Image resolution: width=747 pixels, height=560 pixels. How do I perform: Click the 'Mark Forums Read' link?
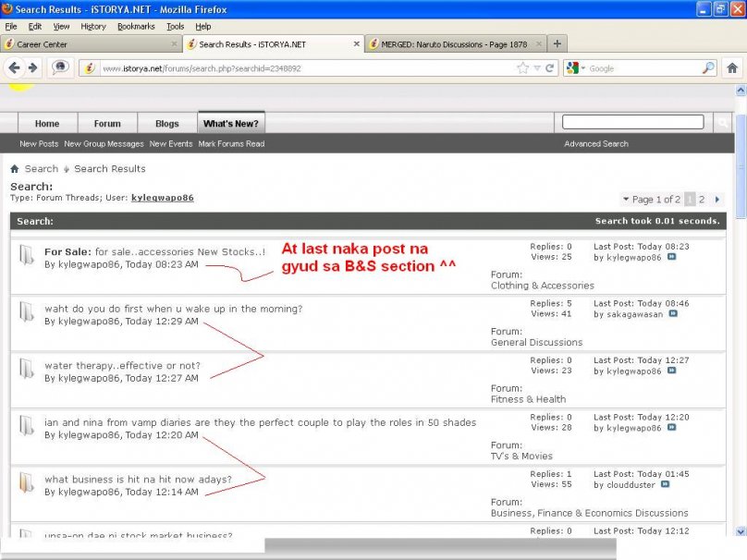(231, 144)
